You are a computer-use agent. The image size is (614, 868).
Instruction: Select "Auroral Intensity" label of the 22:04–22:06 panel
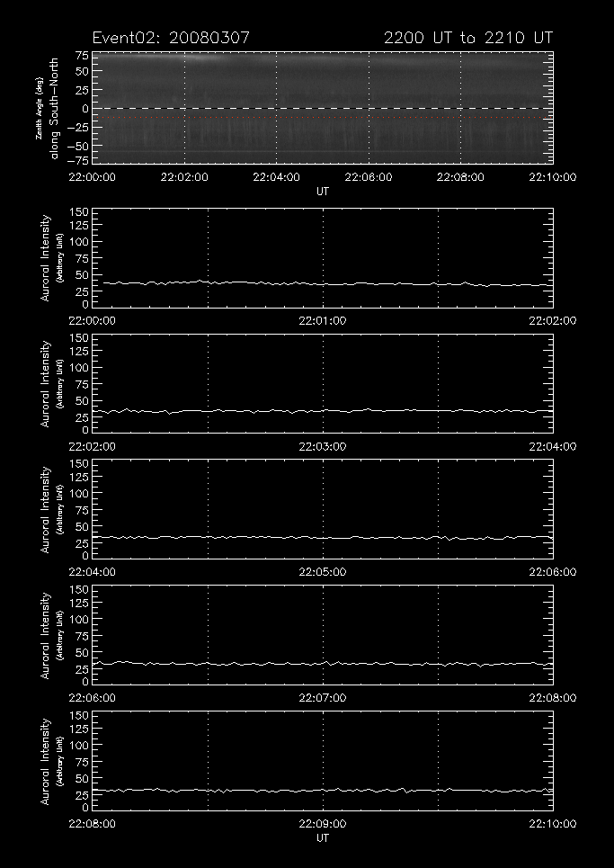[x=45, y=509]
